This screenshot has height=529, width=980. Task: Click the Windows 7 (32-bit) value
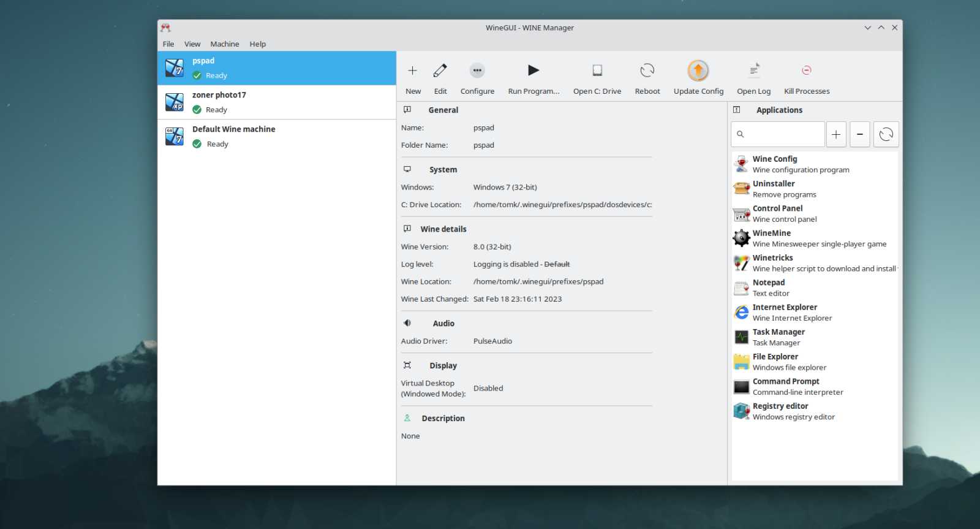[x=505, y=188]
